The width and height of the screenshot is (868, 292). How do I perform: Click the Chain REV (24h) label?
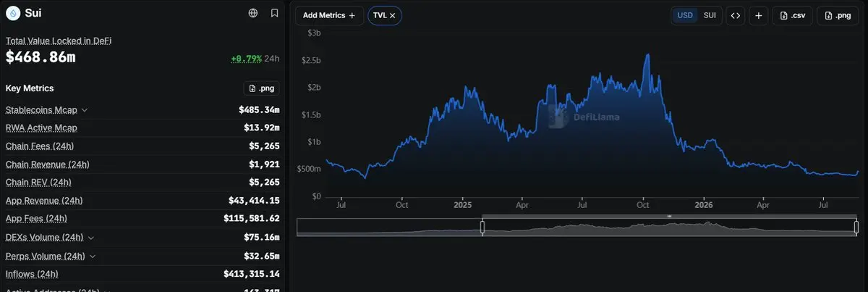click(38, 183)
